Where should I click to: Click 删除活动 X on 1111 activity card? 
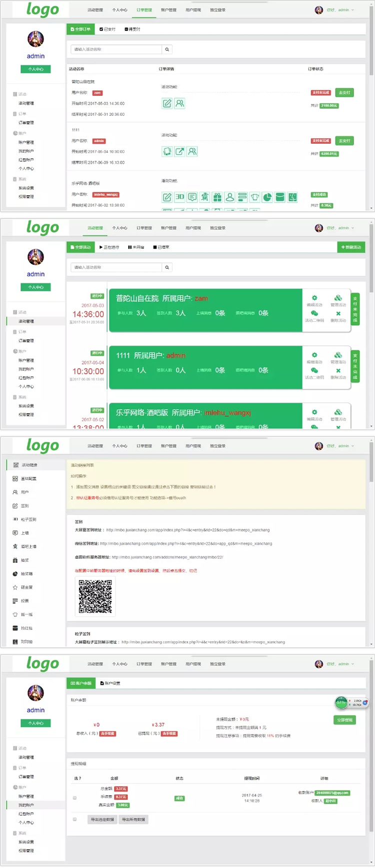pos(338,371)
